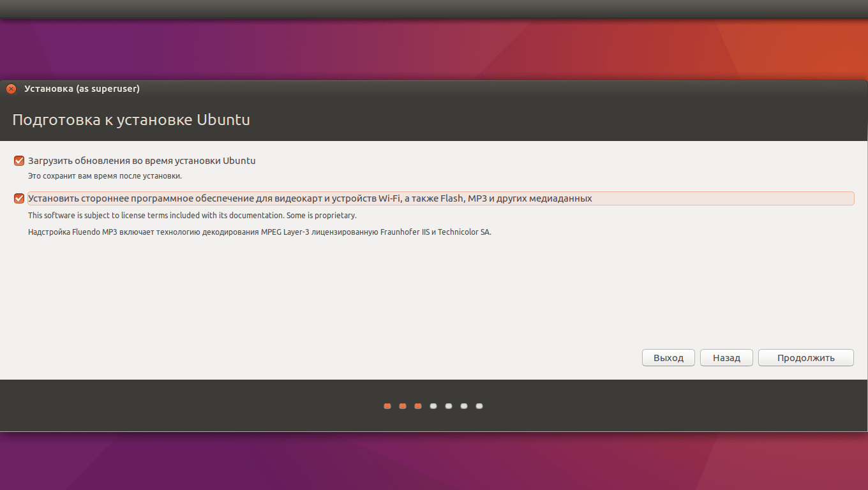This screenshot has height=490, width=868.
Task: Toggle the third-party software installation checkbox
Action: (19, 198)
